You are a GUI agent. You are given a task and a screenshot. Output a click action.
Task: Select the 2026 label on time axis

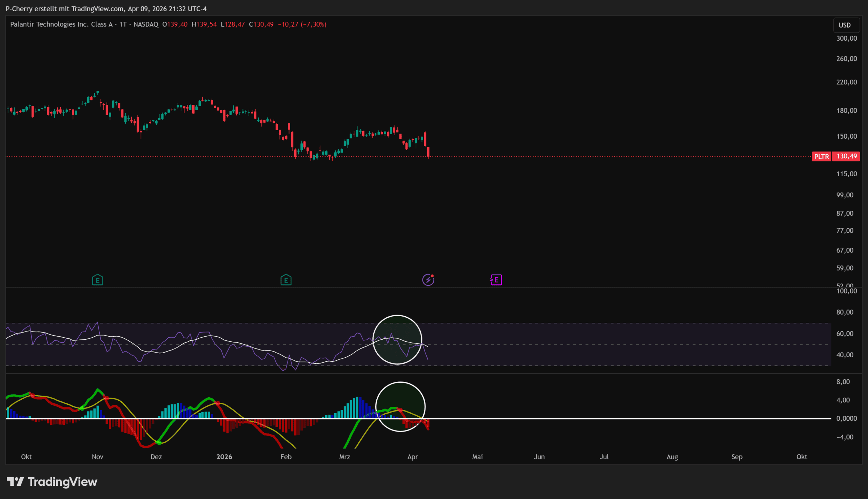pyautogui.click(x=224, y=457)
